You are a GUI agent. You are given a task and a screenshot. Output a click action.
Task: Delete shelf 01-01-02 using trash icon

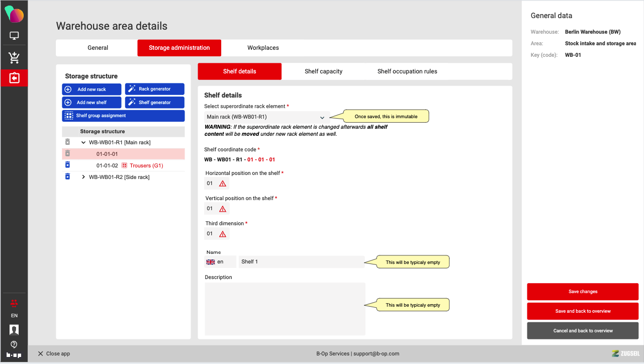[67, 165]
